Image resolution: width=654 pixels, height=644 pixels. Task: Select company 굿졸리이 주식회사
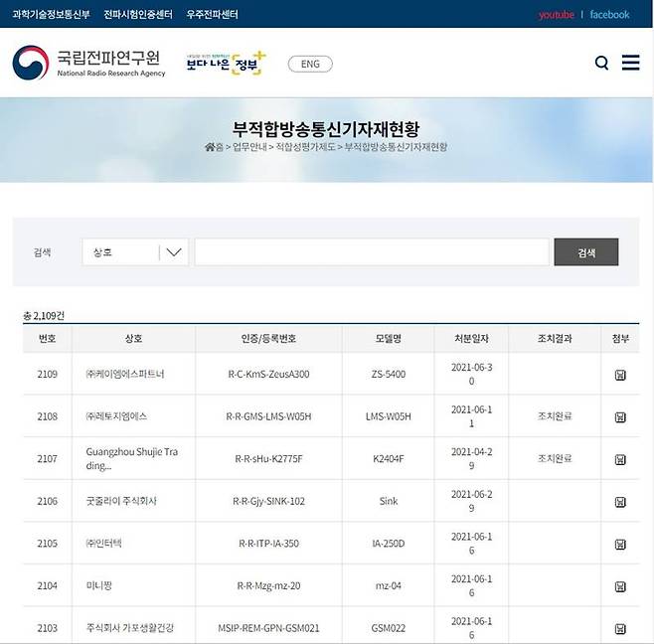click(x=121, y=501)
